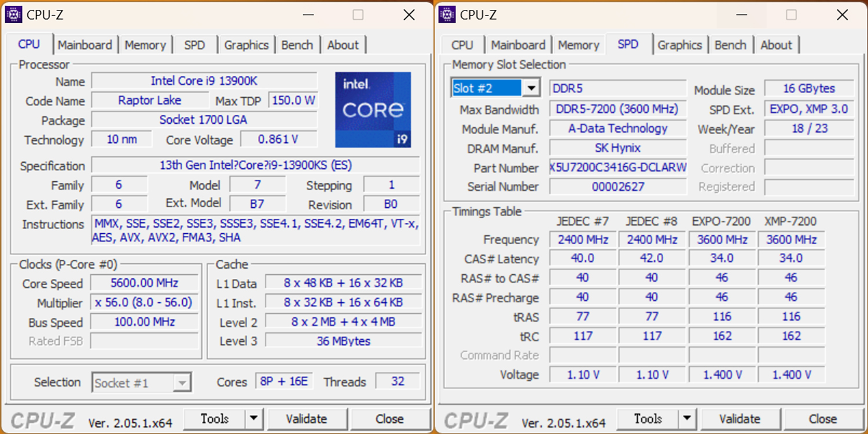Click the DRAM Manuf. value SK Hynix
The width and height of the screenshot is (868, 434).
coord(617,148)
